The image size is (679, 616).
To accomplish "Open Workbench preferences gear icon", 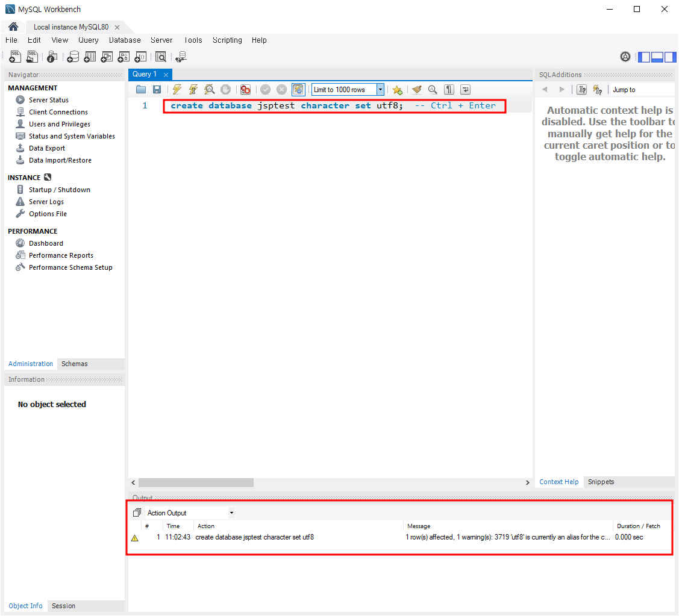I will (x=625, y=57).
